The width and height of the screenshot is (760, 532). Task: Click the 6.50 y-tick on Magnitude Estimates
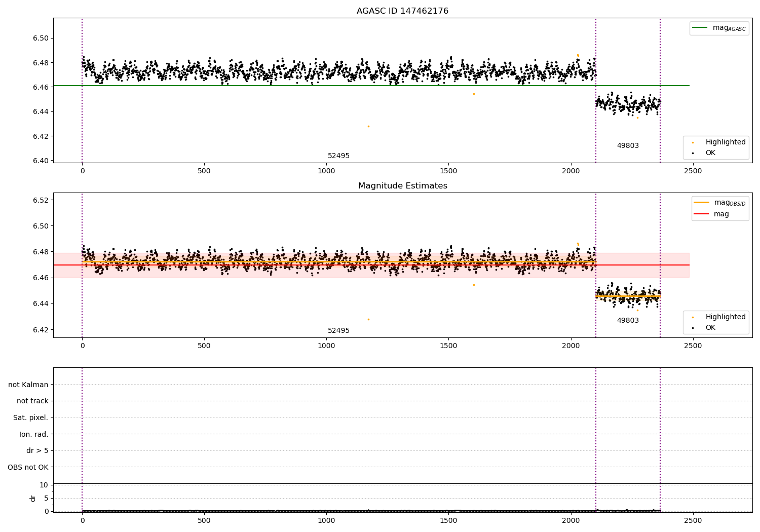pyautogui.click(x=40, y=226)
